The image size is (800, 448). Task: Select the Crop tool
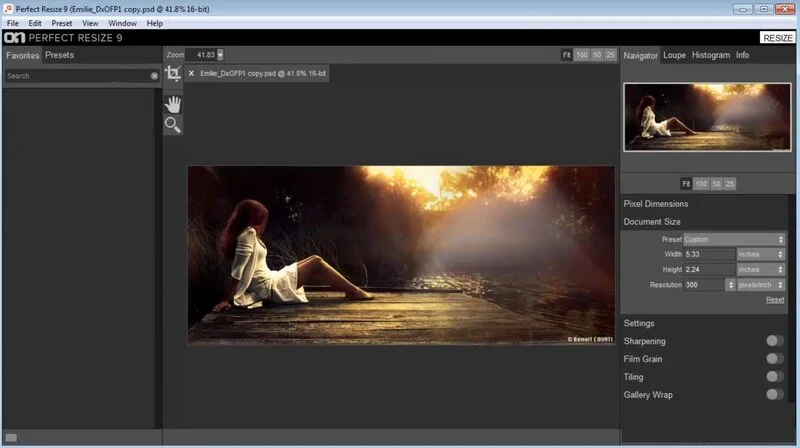(173, 75)
